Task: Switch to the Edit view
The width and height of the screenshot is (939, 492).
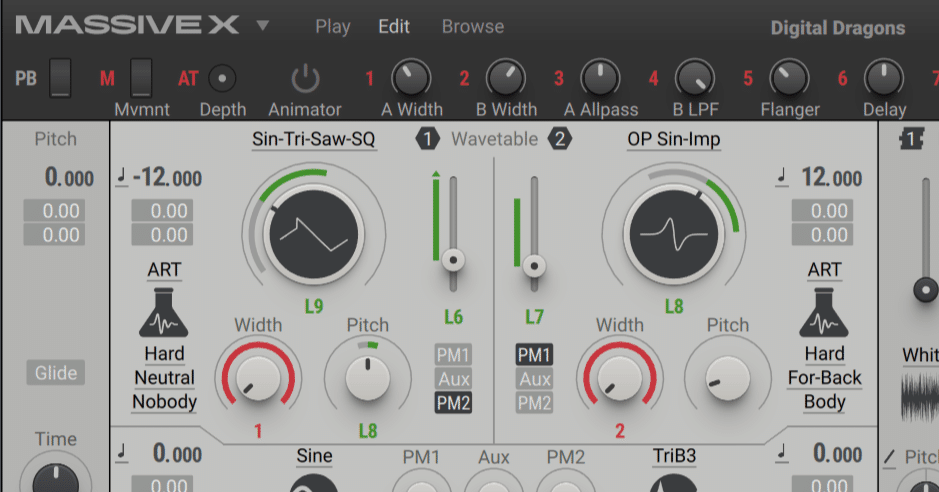Action: pos(394,26)
